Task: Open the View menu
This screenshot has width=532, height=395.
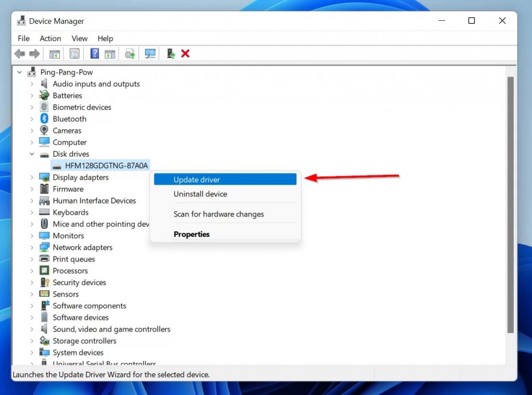Action: click(79, 38)
